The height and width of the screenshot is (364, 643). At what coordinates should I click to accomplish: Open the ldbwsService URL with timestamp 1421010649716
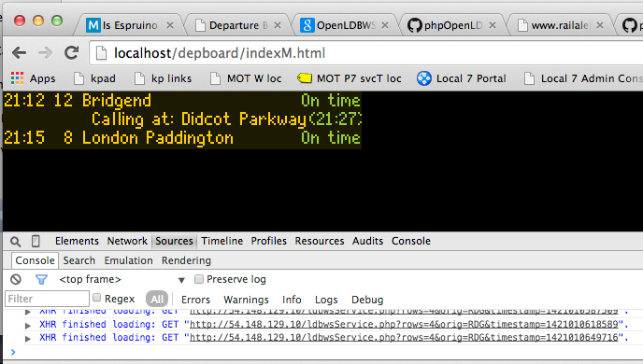click(404, 337)
